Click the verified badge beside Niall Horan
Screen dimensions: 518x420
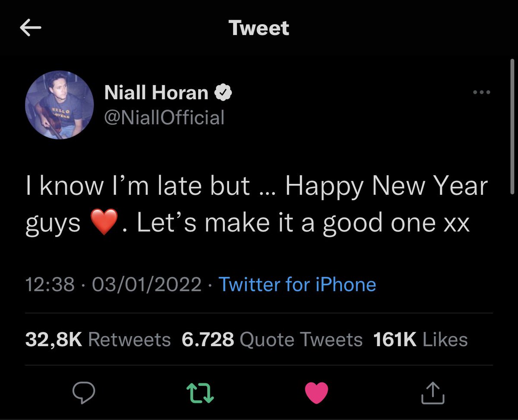[224, 92]
